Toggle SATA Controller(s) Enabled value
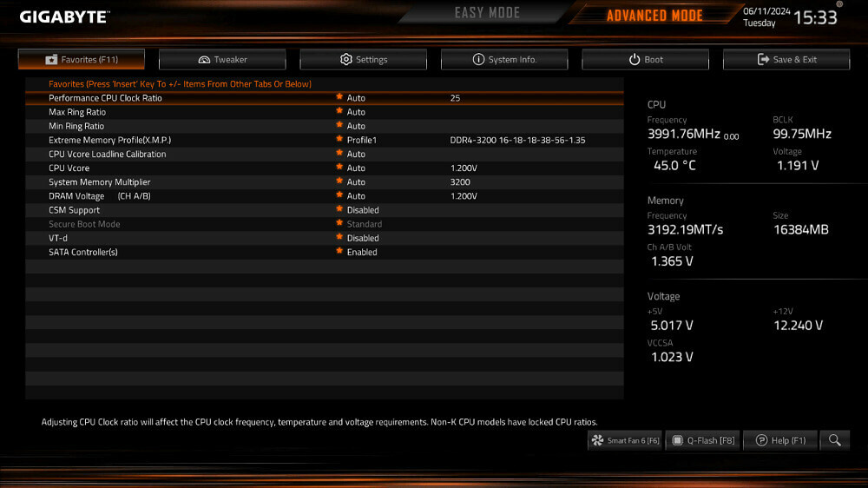Image resolution: width=868 pixels, height=488 pixels. pos(361,252)
